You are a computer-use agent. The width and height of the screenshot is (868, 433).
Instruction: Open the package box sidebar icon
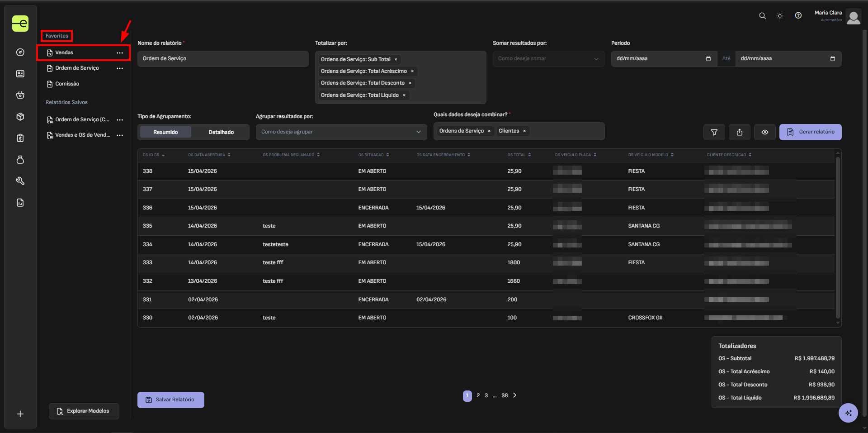click(20, 117)
